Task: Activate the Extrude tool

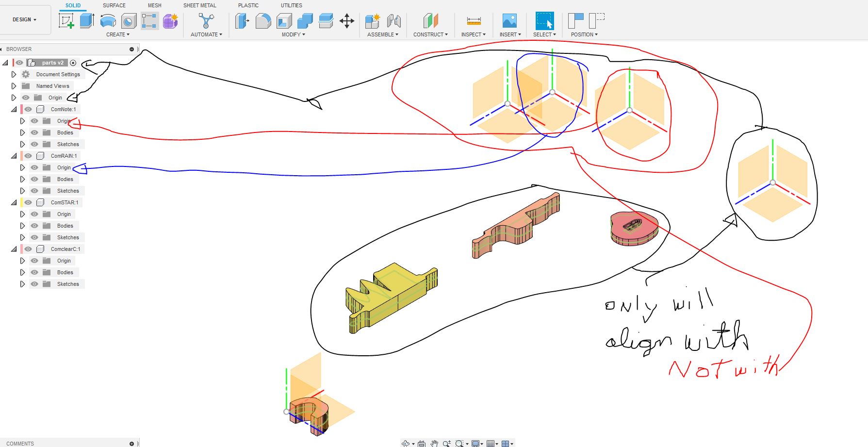Action: click(x=87, y=22)
